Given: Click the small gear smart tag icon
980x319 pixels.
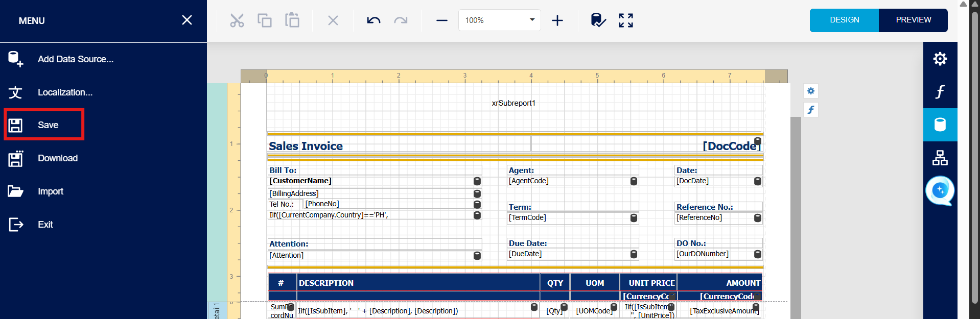Looking at the screenshot, I should [x=811, y=91].
